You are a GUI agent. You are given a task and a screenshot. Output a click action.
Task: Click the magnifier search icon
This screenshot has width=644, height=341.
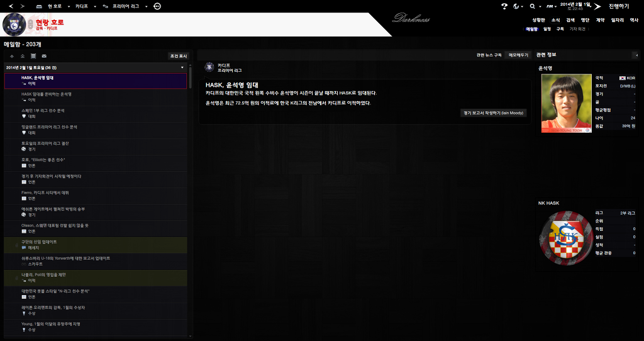[533, 6]
